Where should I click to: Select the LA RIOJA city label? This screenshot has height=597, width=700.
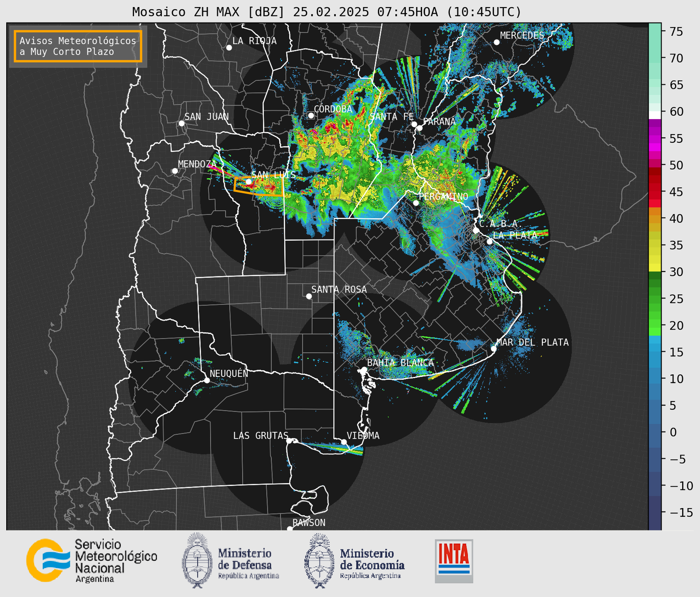click(x=254, y=41)
